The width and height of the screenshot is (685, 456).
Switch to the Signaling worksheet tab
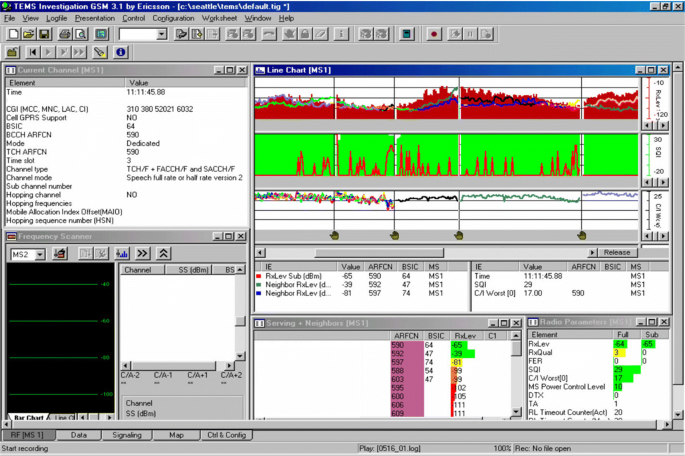pos(127,435)
